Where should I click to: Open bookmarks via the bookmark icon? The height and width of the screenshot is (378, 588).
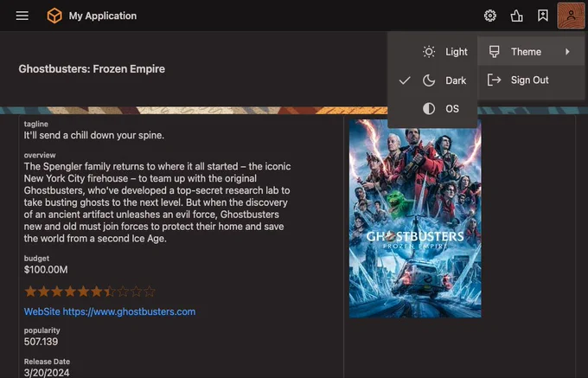coord(543,16)
